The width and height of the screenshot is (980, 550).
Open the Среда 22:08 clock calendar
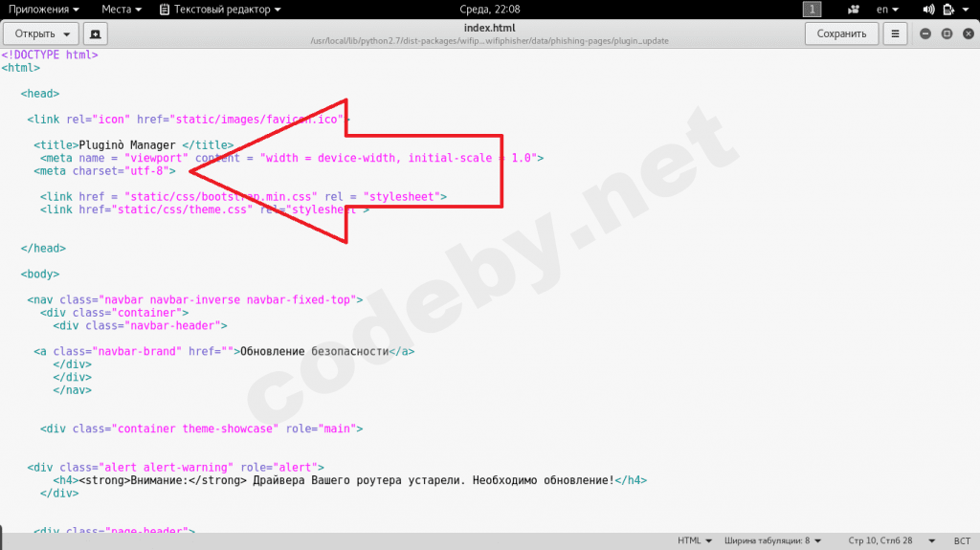(x=489, y=10)
